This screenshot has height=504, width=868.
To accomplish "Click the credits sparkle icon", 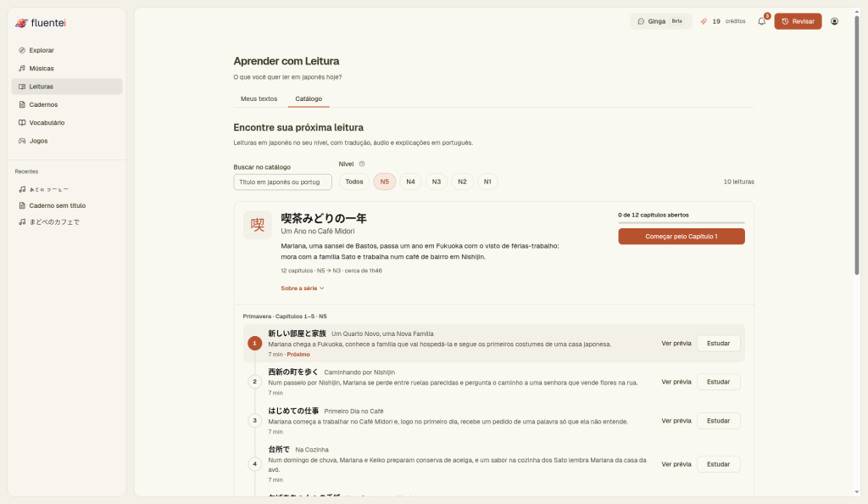I will (704, 21).
